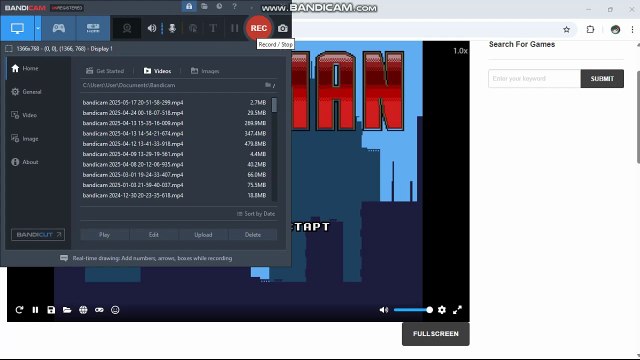
Task: Toggle mouse click effects icon
Action: [193, 28]
